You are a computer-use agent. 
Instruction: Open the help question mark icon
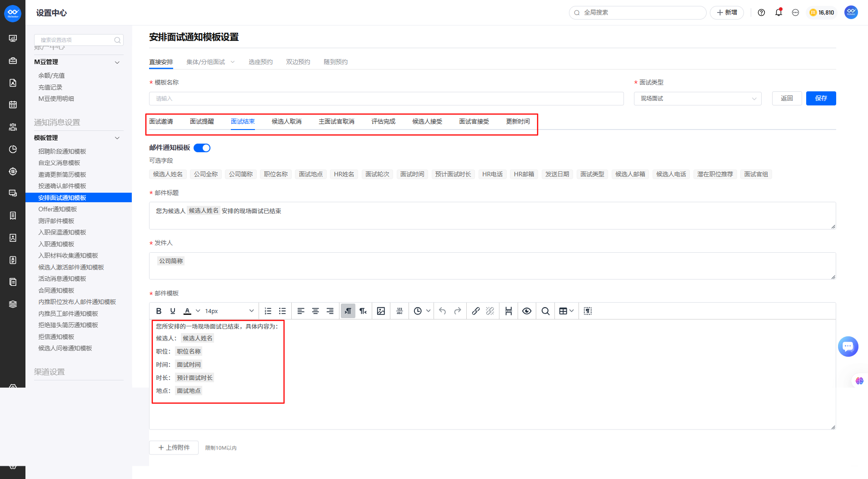[x=761, y=13]
